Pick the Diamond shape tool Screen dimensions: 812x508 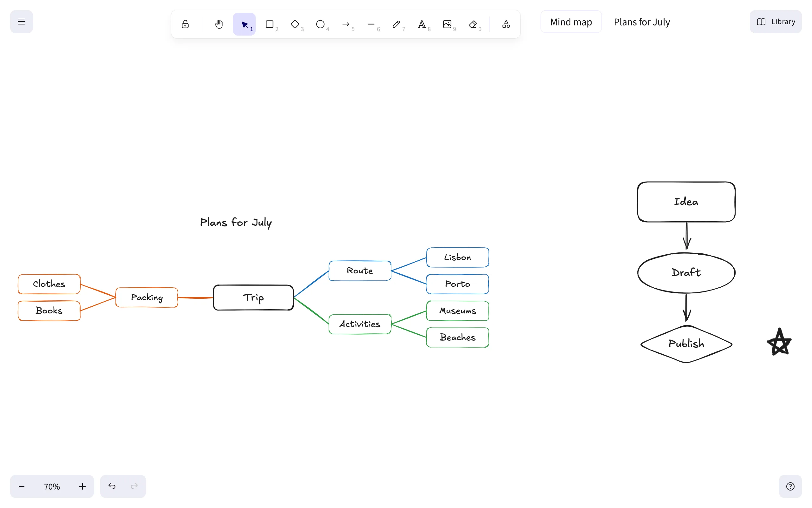pyautogui.click(x=295, y=24)
